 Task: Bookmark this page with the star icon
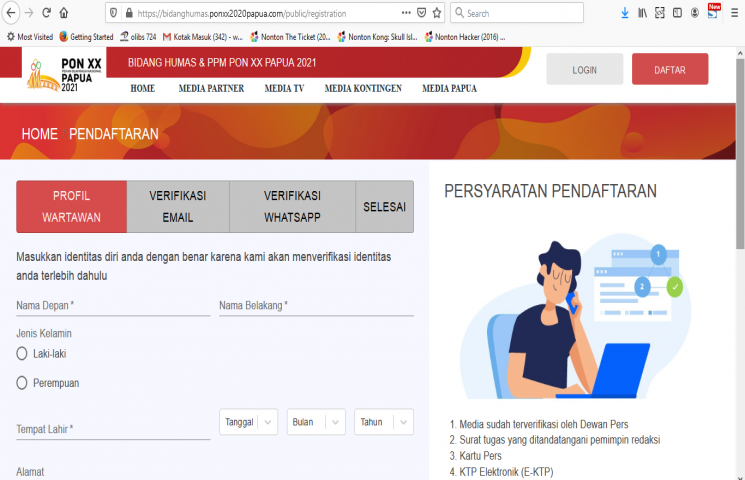[437, 13]
